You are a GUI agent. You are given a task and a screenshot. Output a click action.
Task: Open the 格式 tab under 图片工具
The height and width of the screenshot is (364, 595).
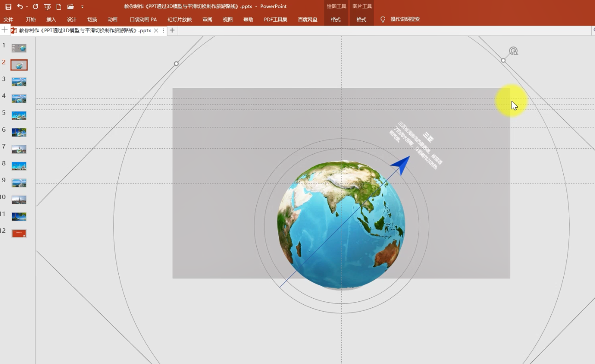click(362, 19)
